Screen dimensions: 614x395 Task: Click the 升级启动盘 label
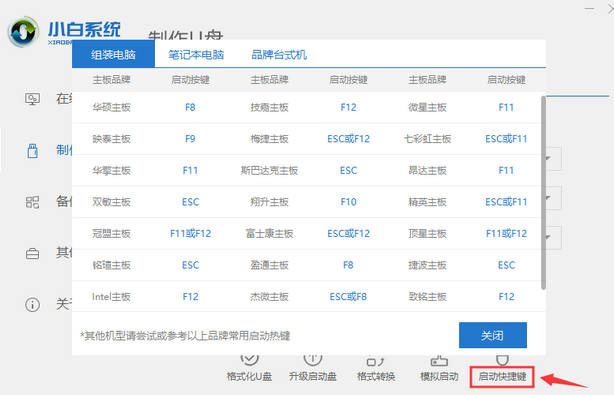click(x=312, y=377)
